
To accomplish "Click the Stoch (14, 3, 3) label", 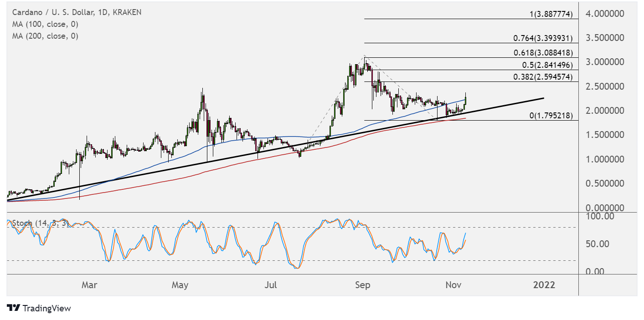I will (x=41, y=223).
